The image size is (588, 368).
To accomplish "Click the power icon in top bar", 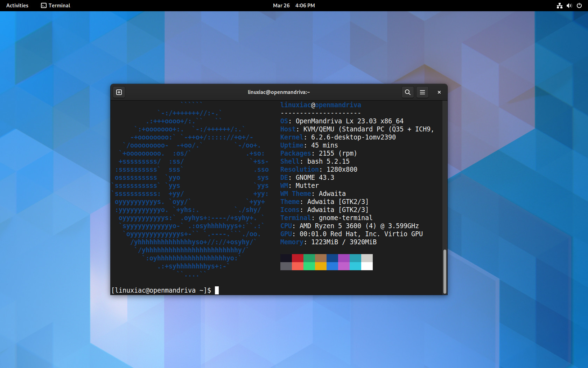I will [x=579, y=6].
